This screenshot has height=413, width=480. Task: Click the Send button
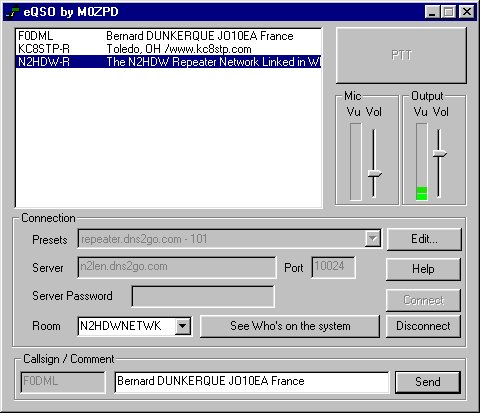pos(428,382)
